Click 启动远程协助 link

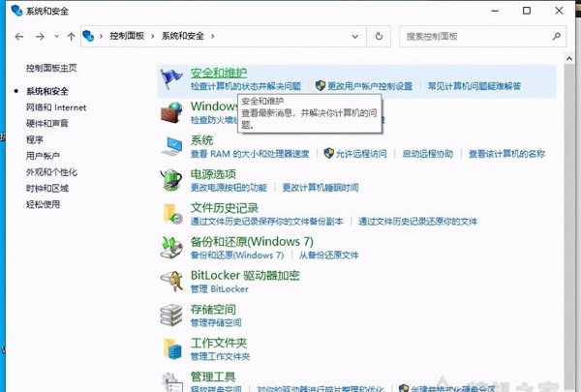point(428,154)
